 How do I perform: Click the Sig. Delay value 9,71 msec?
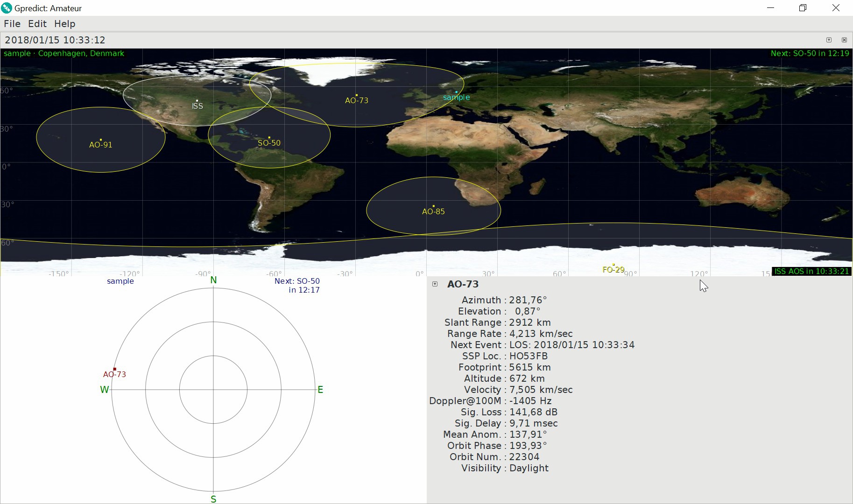coord(533,423)
